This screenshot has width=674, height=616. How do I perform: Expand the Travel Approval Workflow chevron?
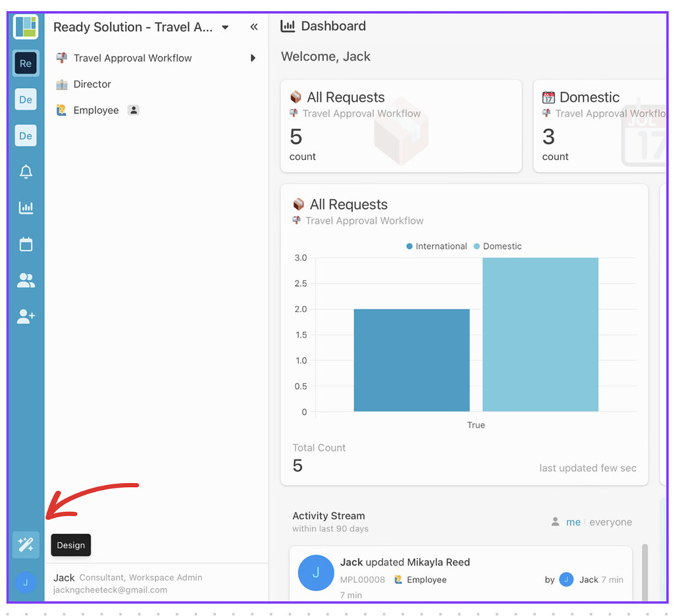pyautogui.click(x=253, y=58)
